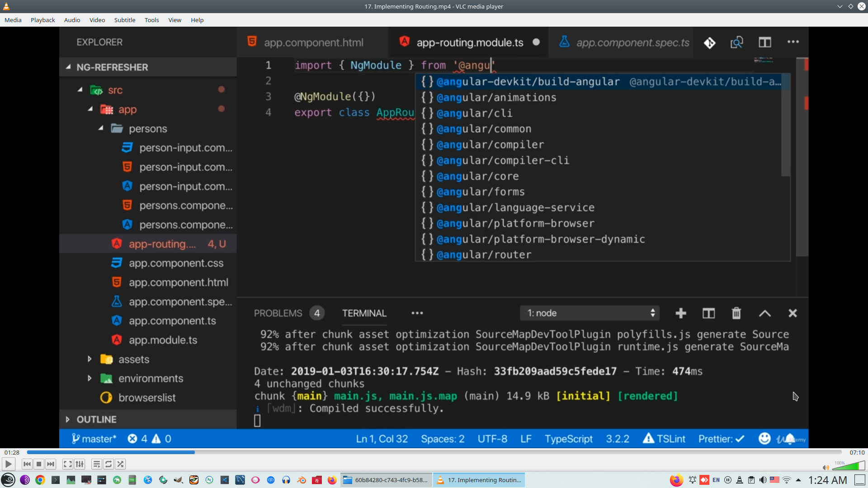Click the elapsed time label 01:28

pos(12,452)
